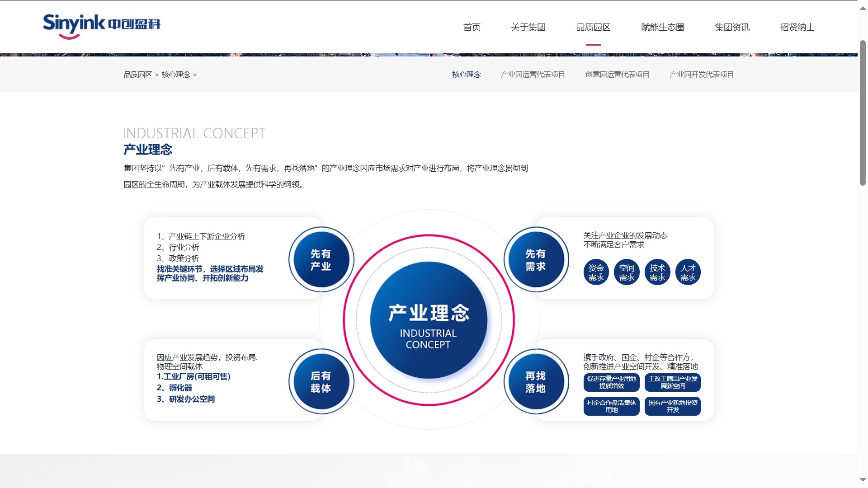The image size is (868, 488).
Task: Click the 后有载体 circle icon
Action: (321, 381)
